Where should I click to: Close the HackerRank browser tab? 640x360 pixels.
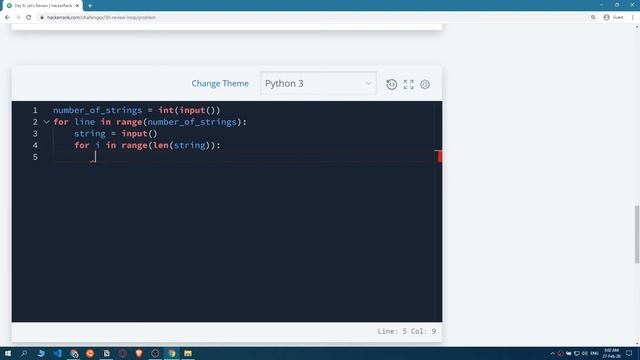tap(77, 6)
